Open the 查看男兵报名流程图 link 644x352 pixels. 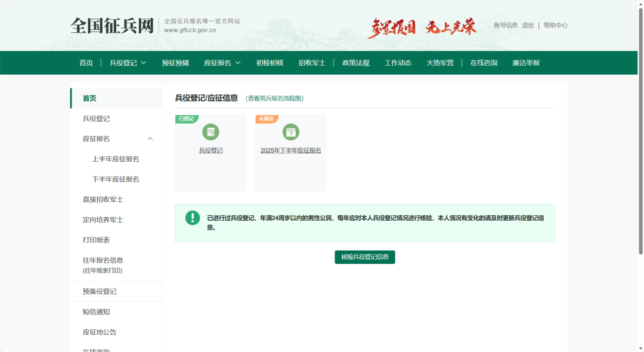point(274,98)
